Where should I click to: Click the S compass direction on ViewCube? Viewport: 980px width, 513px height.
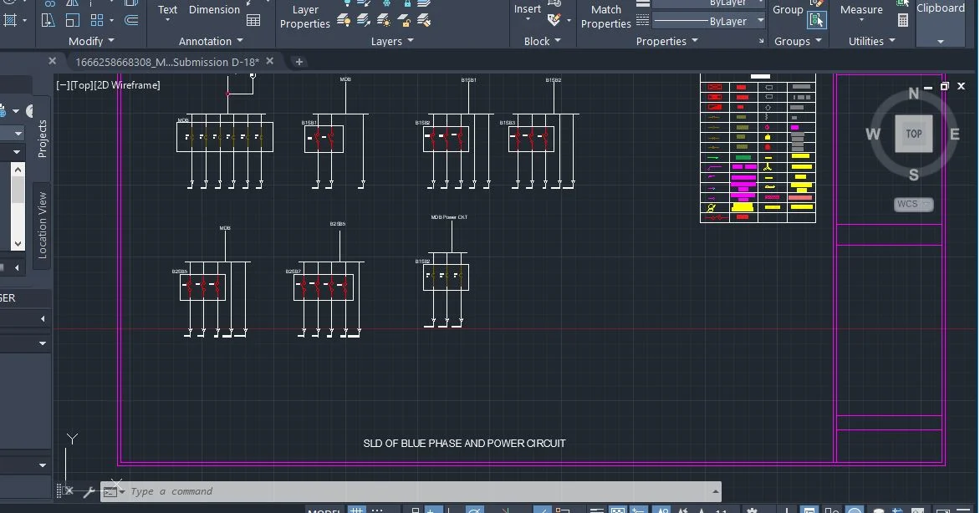coord(914,175)
